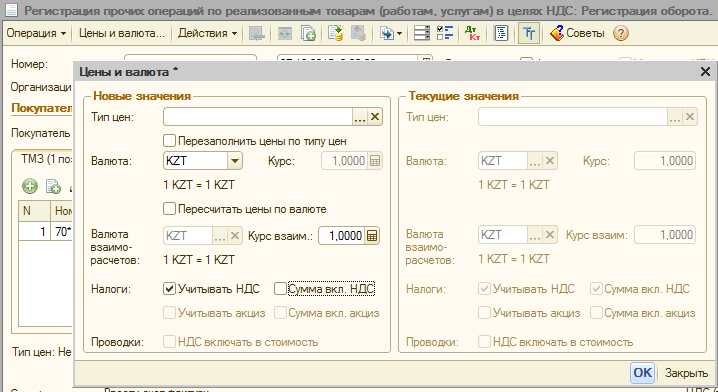The height and width of the screenshot is (392, 718).
Task: Open the Действия dropdown menu
Action: click(207, 33)
